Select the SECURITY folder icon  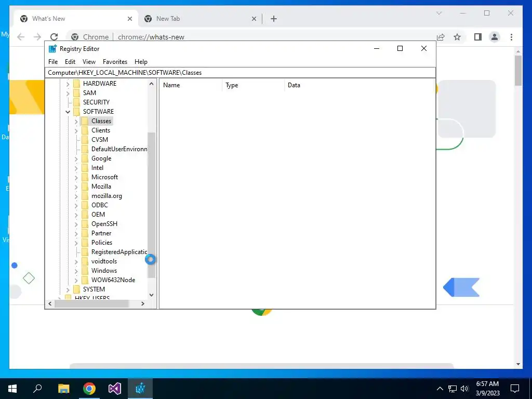pos(77,102)
